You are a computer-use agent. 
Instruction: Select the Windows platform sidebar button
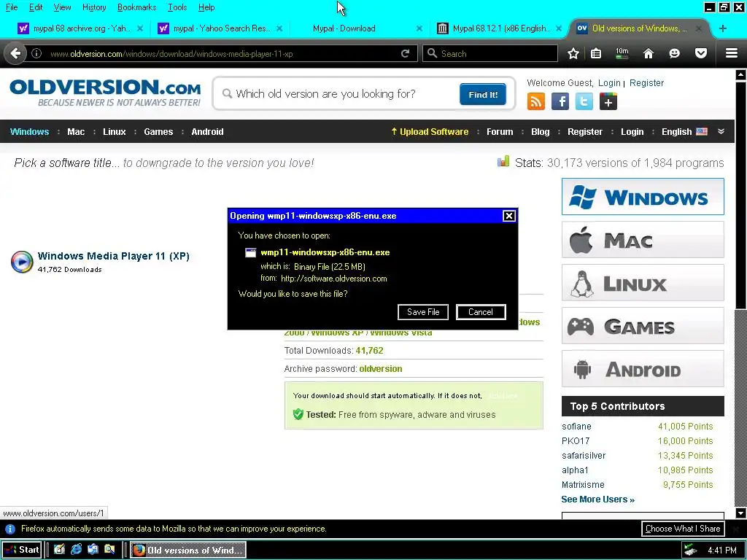[x=643, y=197]
